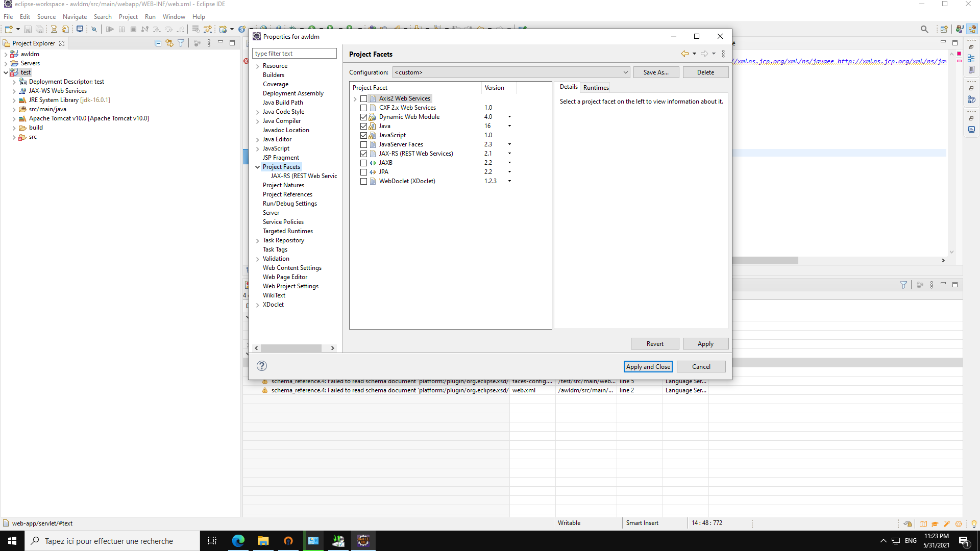Collapse the Project Facets tree node
Viewport: 980px width, 551px height.
(257, 167)
